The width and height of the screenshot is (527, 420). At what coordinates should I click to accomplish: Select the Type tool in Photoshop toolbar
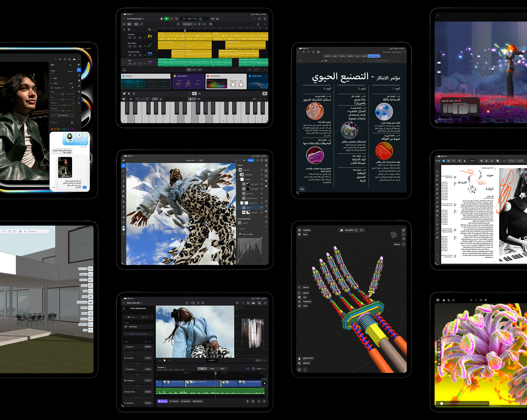pos(124,212)
